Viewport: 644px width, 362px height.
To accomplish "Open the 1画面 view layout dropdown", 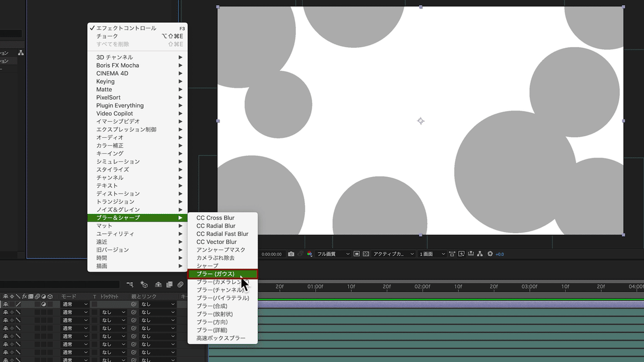I will point(432,254).
